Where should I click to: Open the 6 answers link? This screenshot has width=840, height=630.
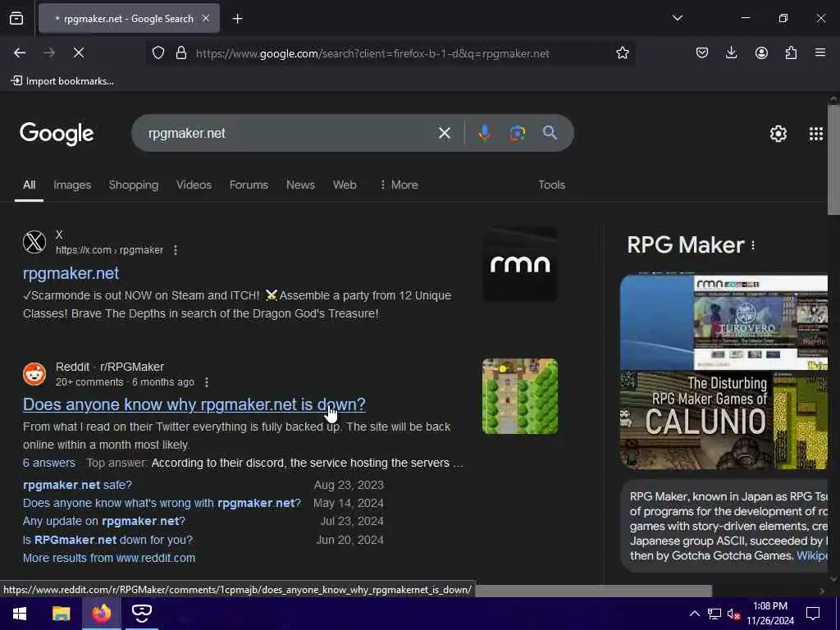(48, 463)
